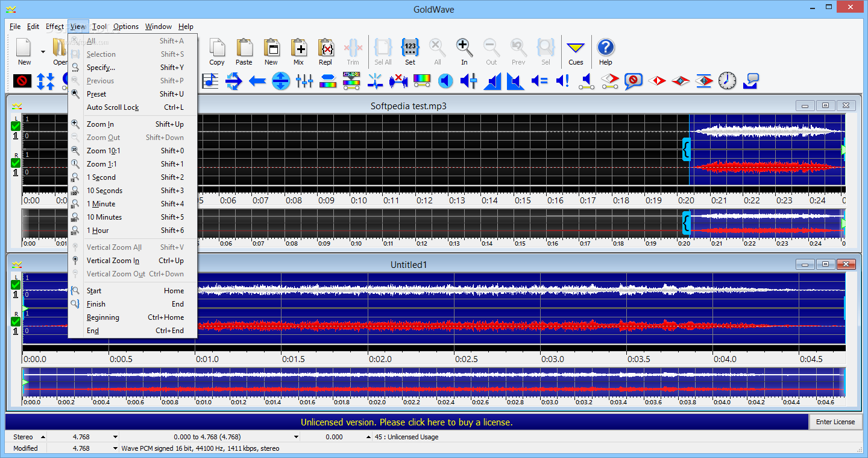Click the red X waveform noise reduction icon
The height and width of the screenshot is (458, 868).
pos(398,81)
